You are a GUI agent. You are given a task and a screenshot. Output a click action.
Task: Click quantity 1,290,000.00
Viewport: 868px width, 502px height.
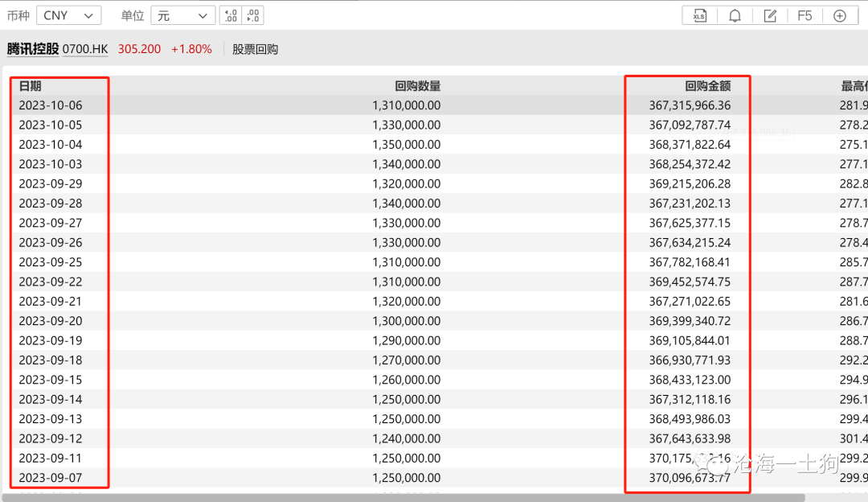[x=407, y=341]
